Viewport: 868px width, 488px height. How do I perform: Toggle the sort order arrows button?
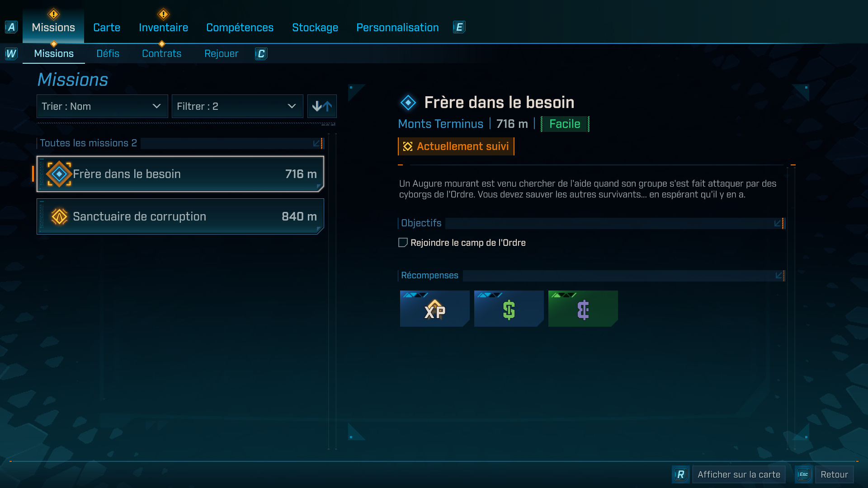322,106
